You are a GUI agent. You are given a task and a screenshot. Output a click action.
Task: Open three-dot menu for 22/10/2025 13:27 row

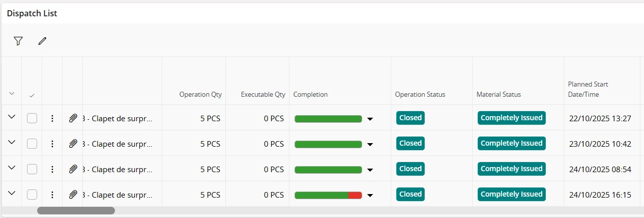[52, 118]
